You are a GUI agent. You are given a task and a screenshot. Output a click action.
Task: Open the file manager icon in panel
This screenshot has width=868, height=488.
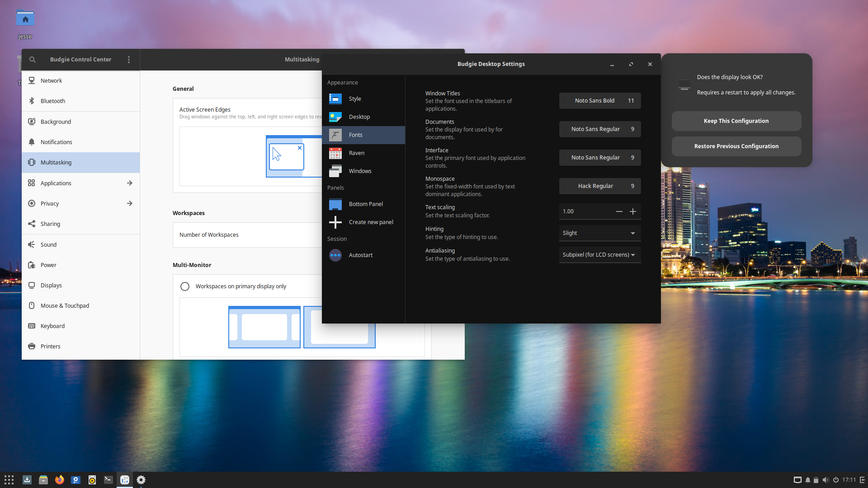click(x=43, y=480)
